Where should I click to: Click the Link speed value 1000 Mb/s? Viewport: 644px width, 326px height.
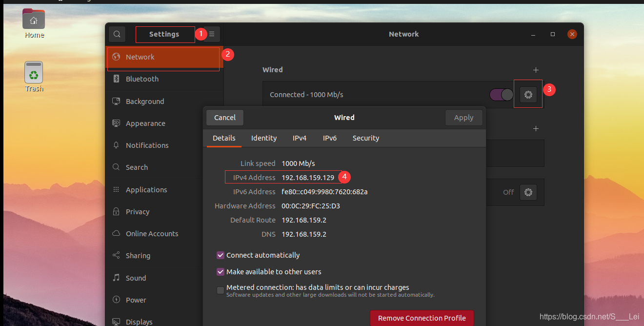(x=298, y=163)
